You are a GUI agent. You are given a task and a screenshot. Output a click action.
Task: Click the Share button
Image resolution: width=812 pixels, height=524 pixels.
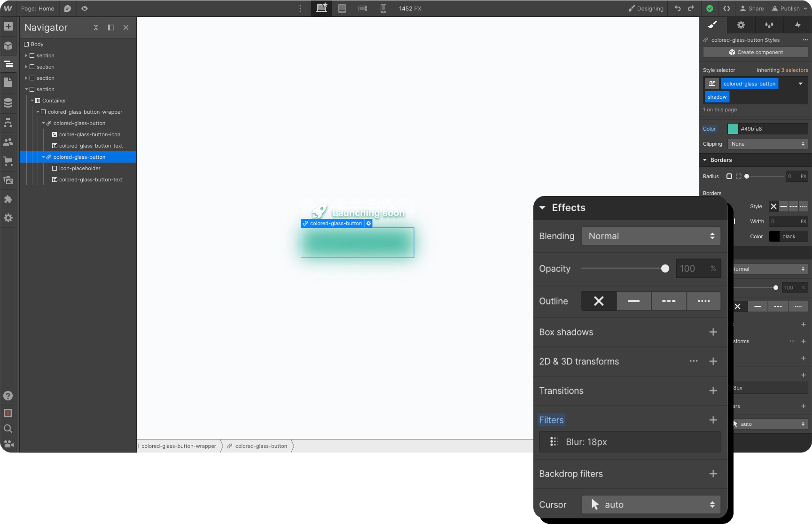coord(752,8)
